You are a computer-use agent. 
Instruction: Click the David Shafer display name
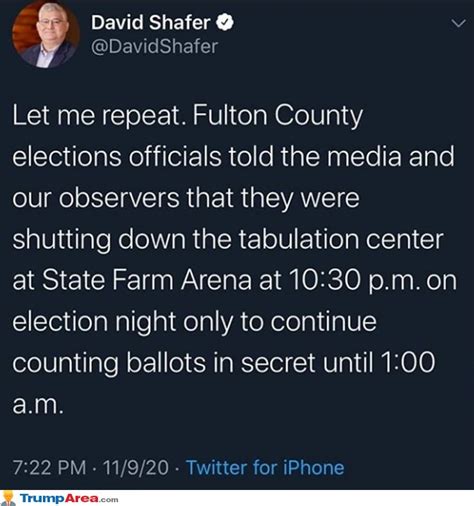151,22
